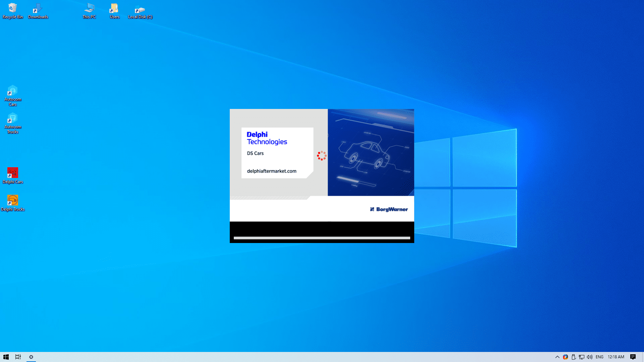Open the volume control in system tray
Image resolution: width=644 pixels, height=362 pixels.
589,357
